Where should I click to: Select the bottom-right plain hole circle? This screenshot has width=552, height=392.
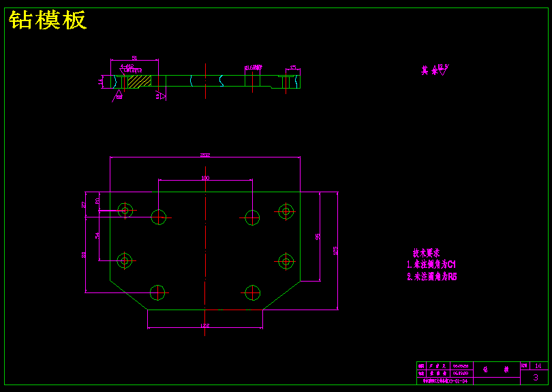coord(252,293)
